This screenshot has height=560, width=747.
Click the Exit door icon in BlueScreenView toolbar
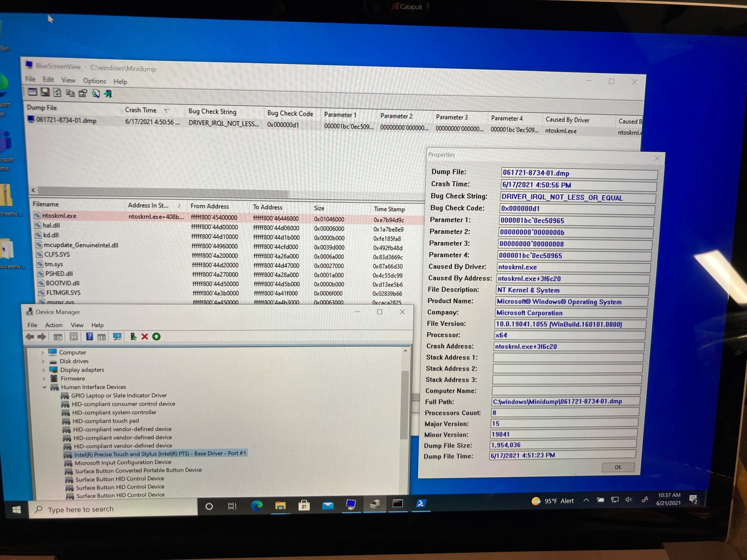(108, 94)
